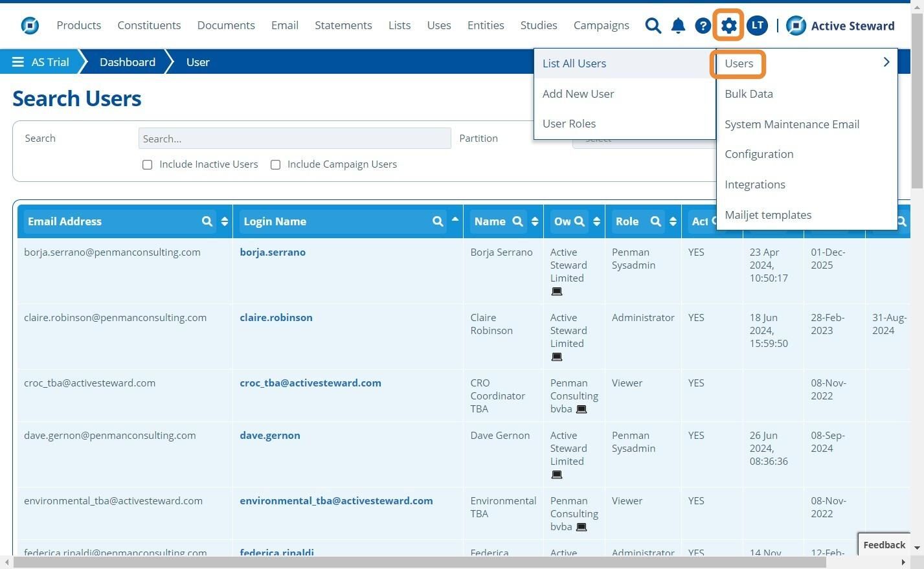924x569 pixels.
Task: Open the Studies menu
Action: (x=539, y=25)
